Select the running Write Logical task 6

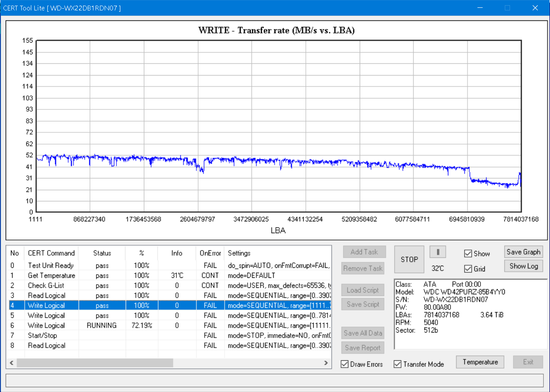click(x=169, y=326)
